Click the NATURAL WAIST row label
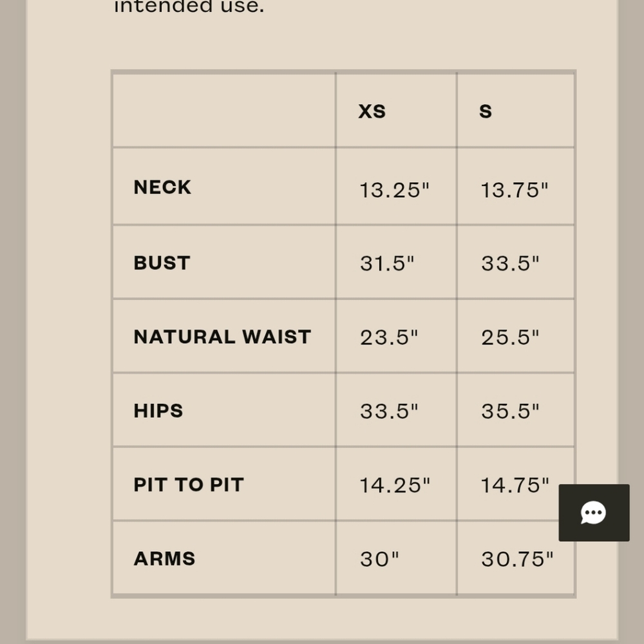 pyautogui.click(x=222, y=337)
